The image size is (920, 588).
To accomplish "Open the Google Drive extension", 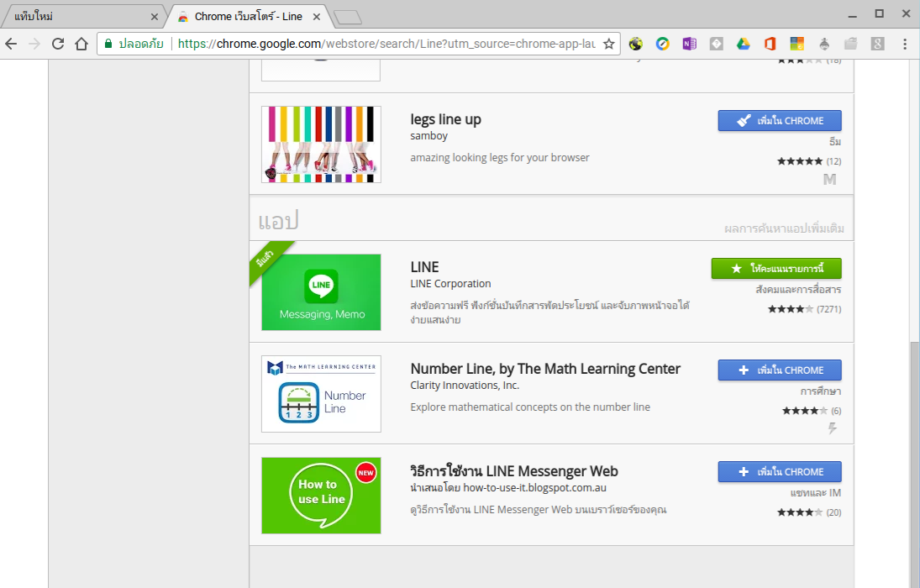I will point(744,44).
